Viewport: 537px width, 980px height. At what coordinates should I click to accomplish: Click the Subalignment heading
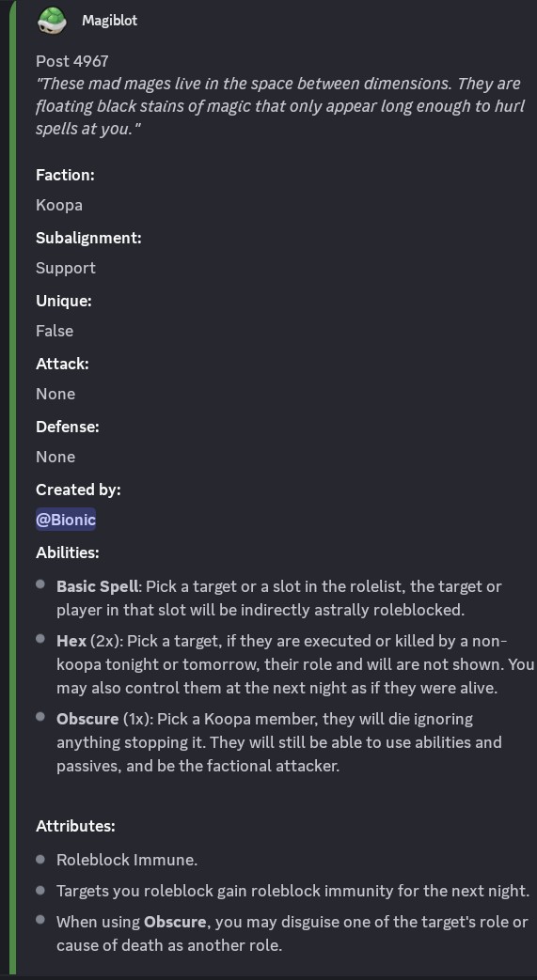(x=88, y=238)
